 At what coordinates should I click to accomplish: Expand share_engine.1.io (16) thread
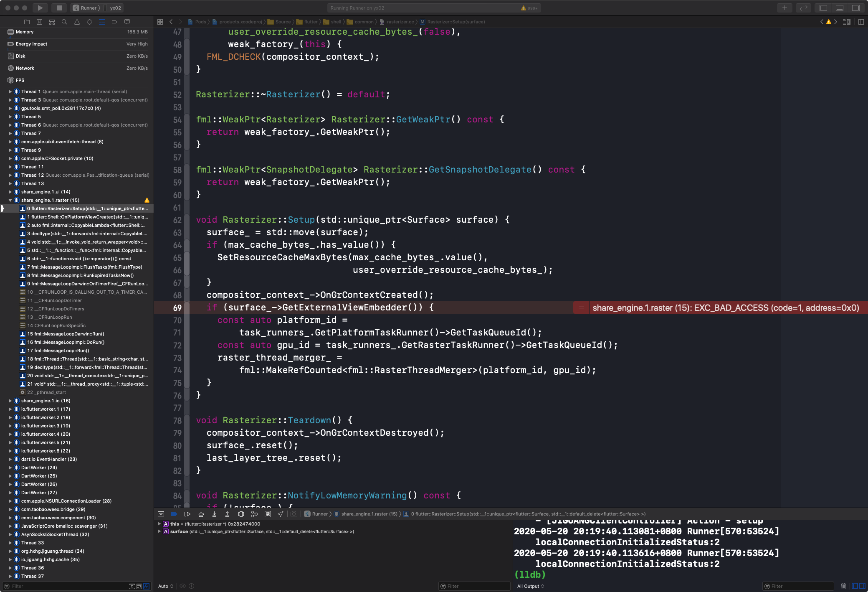10,401
